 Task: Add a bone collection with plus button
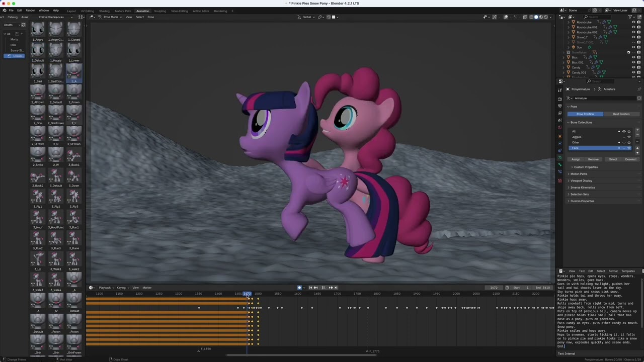[x=637, y=130]
